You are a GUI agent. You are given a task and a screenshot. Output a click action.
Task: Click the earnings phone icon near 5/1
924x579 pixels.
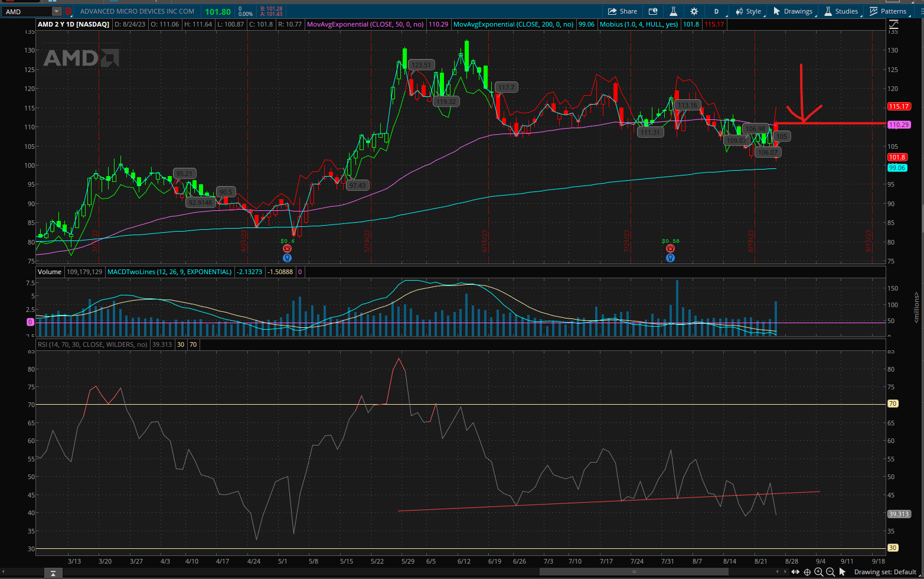pyautogui.click(x=287, y=249)
